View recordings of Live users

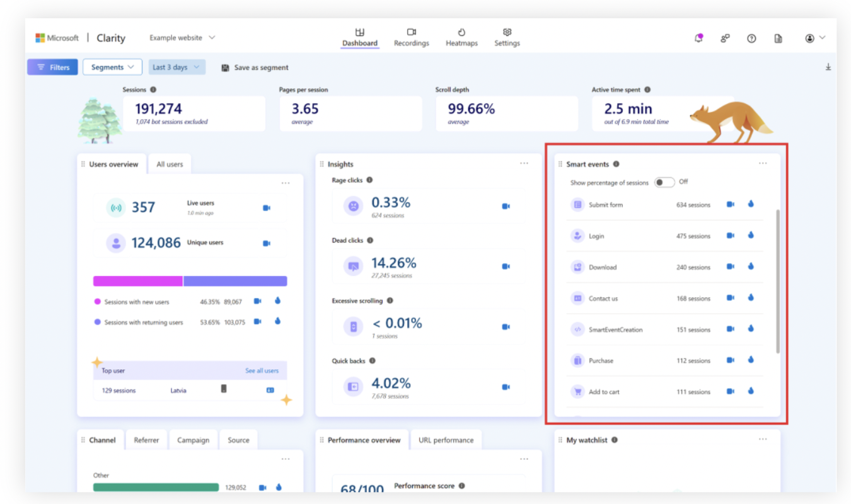tap(266, 208)
